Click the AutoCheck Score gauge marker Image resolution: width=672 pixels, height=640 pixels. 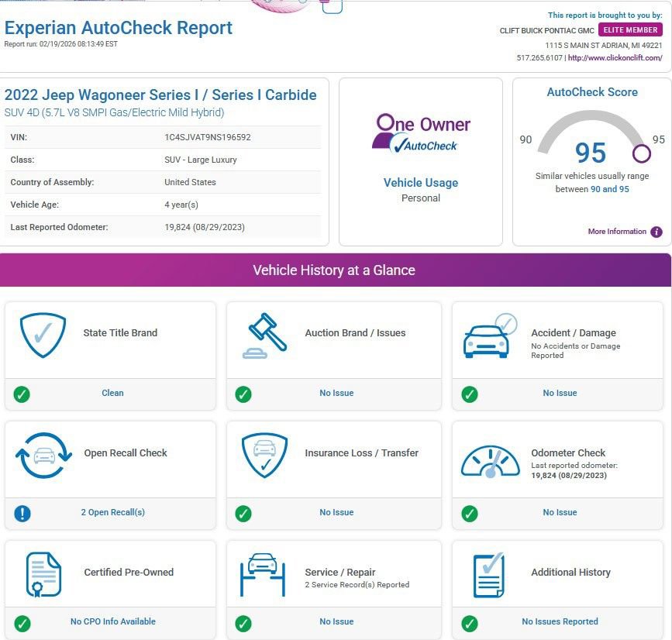point(641,153)
